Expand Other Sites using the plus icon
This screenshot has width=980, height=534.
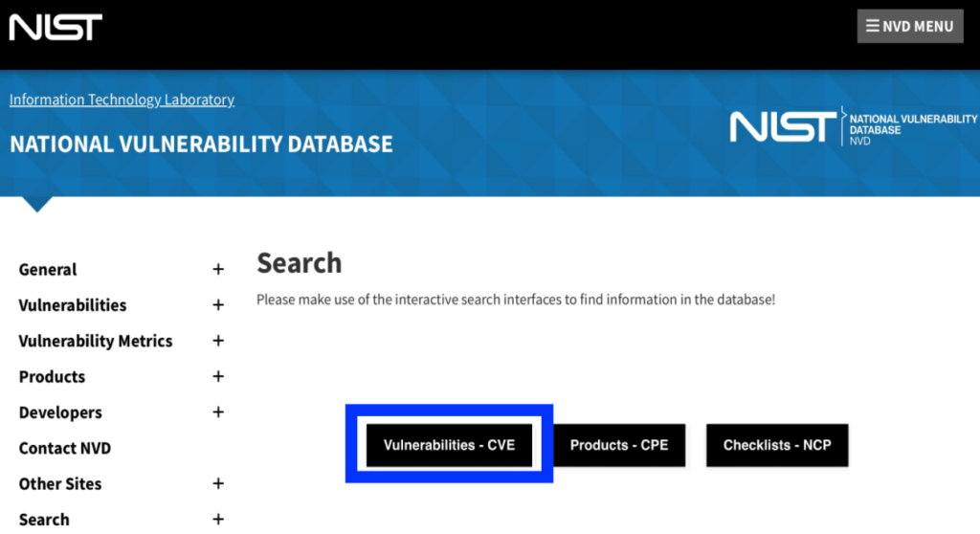[x=218, y=483]
